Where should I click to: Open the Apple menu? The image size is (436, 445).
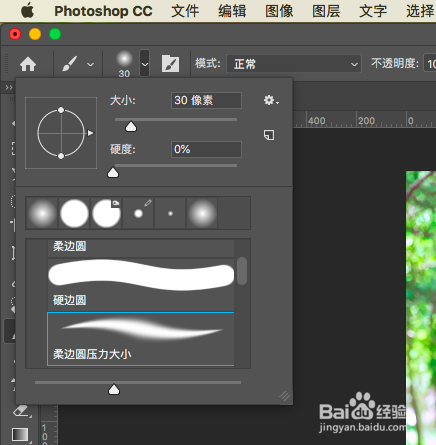point(27,11)
